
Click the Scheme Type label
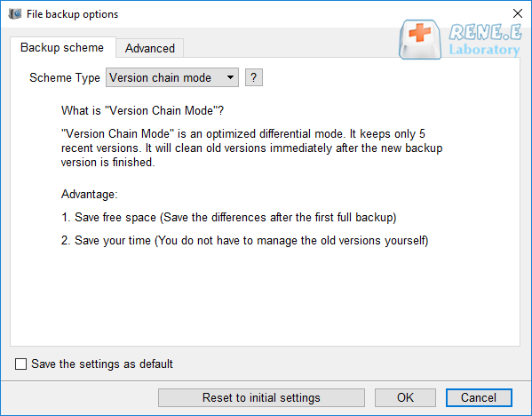65,77
